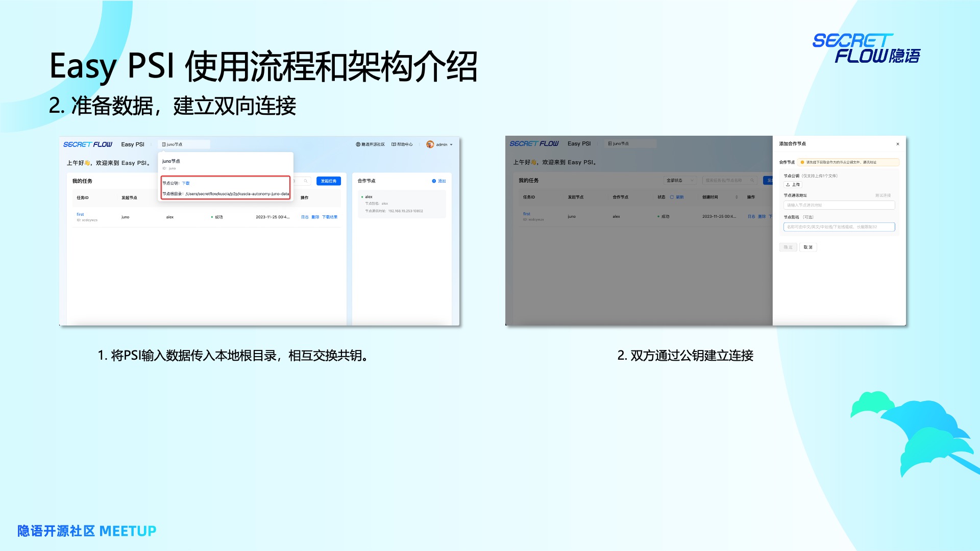Screen dimensions: 980x551
Task: Click the blue 发起任务 button
Action: (x=328, y=181)
